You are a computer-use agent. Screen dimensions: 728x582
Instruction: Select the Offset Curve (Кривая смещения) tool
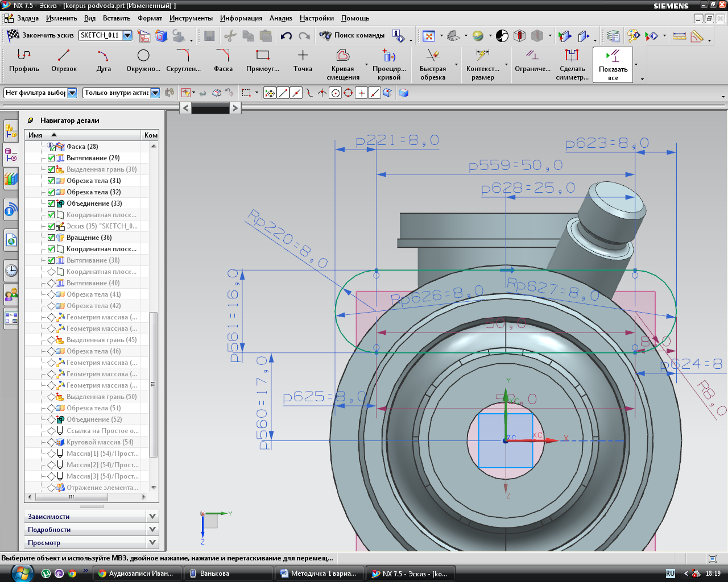(343, 64)
